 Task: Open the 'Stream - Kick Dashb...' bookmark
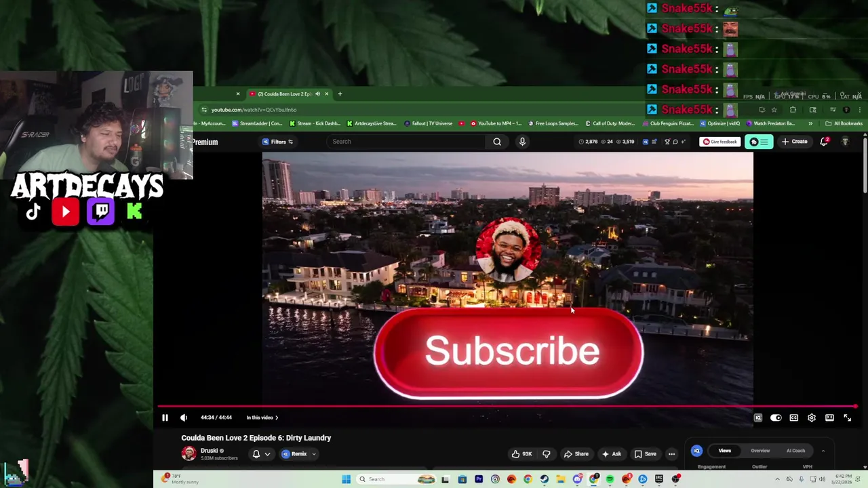315,123
